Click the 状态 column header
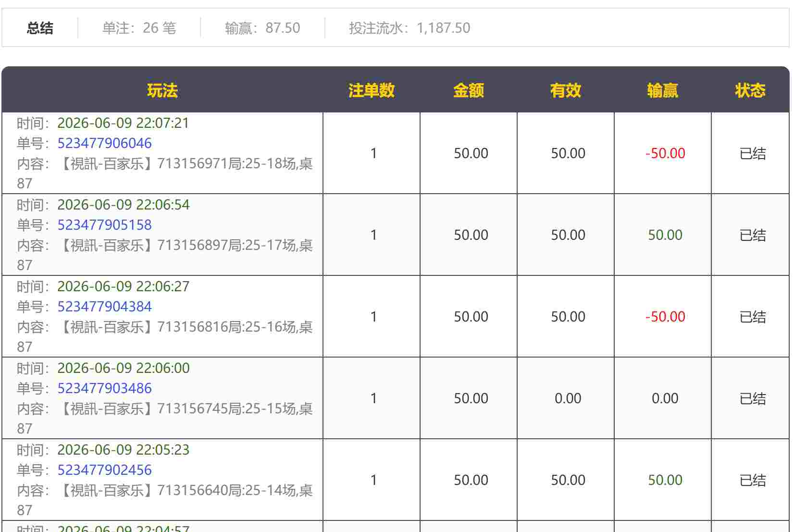Screen dimensions: 794x532 (x=750, y=90)
